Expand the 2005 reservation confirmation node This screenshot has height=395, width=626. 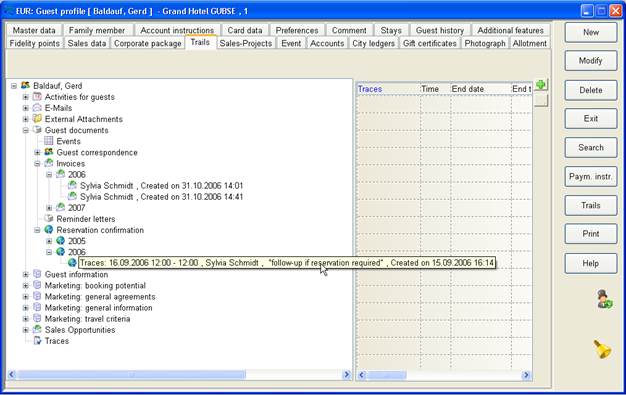[49, 241]
